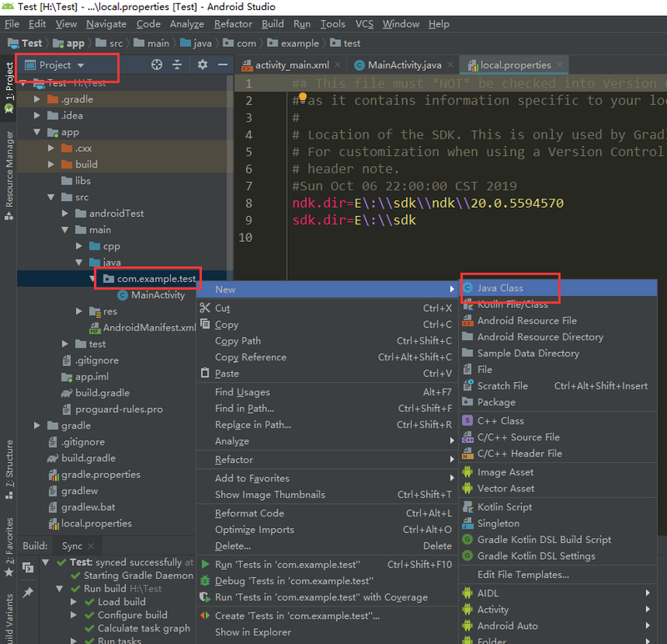Image resolution: width=667 pixels, height=644 pixels.
Task: Hide the Project panel with minimize icon
Action: [x=223, y=65]
